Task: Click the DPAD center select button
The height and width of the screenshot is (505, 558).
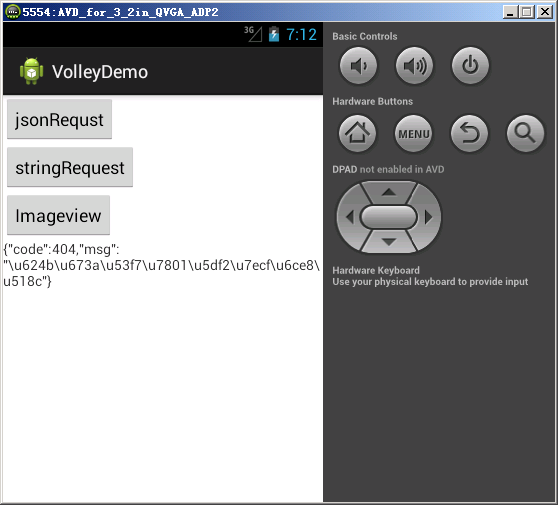Action: (x=389, y=217)
